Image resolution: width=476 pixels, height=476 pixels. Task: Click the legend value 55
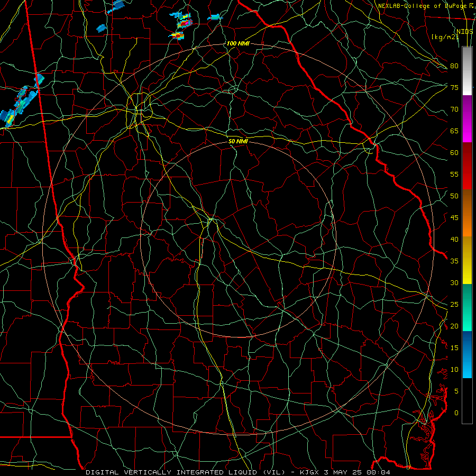click(x=454, y=174)
